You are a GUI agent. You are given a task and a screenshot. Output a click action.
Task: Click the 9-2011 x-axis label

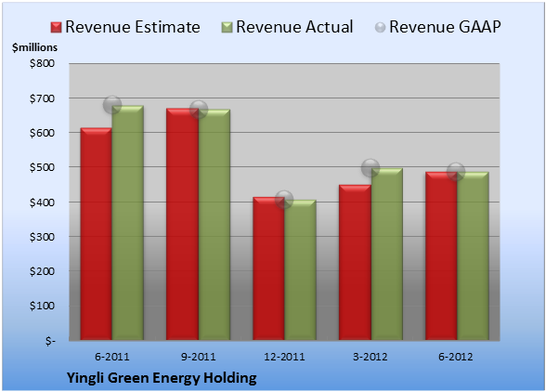pos(198,357)
